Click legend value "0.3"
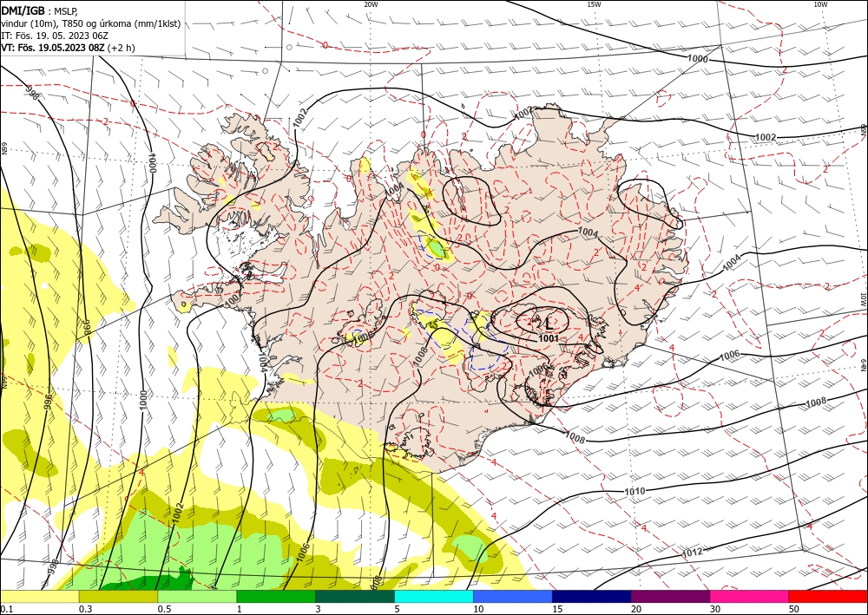Screen dimensions: 868x615 85,609
